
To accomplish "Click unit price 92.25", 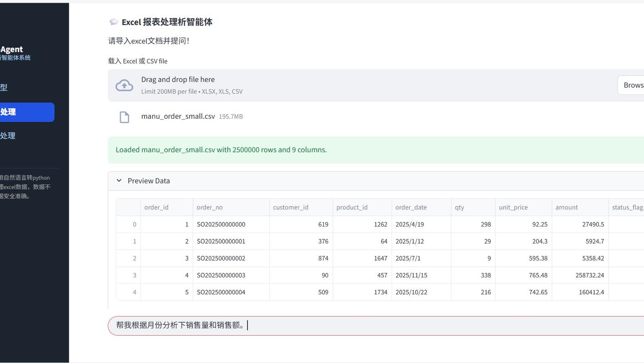I will (523, 224).
